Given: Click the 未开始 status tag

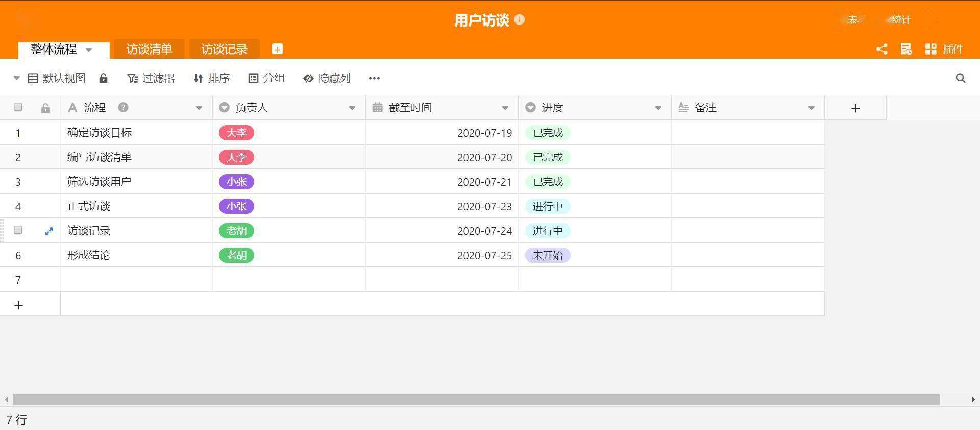Looking at the screenshot, I should (548, 255).
